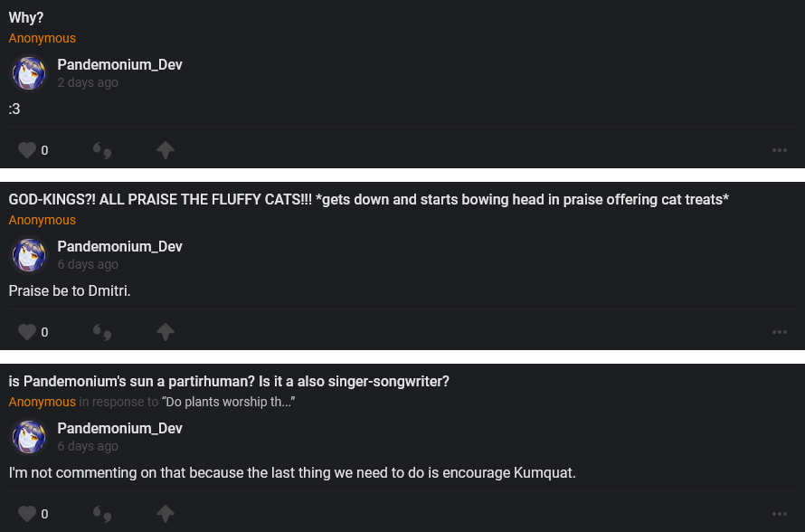Image resolution: width=805 pixels, height=532 pixels.
Task: Open more options for ':3' answer
Action: [x=780, y=150]
